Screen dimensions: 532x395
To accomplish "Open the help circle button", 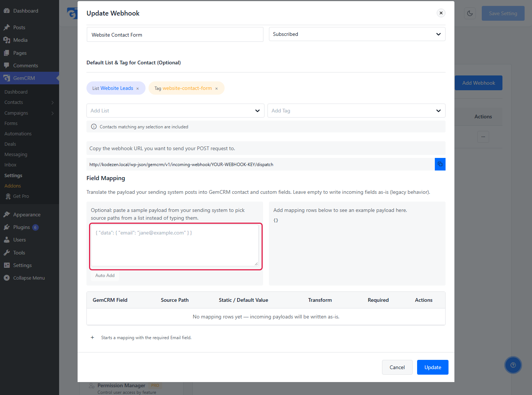I will click(x=513, y=365).
